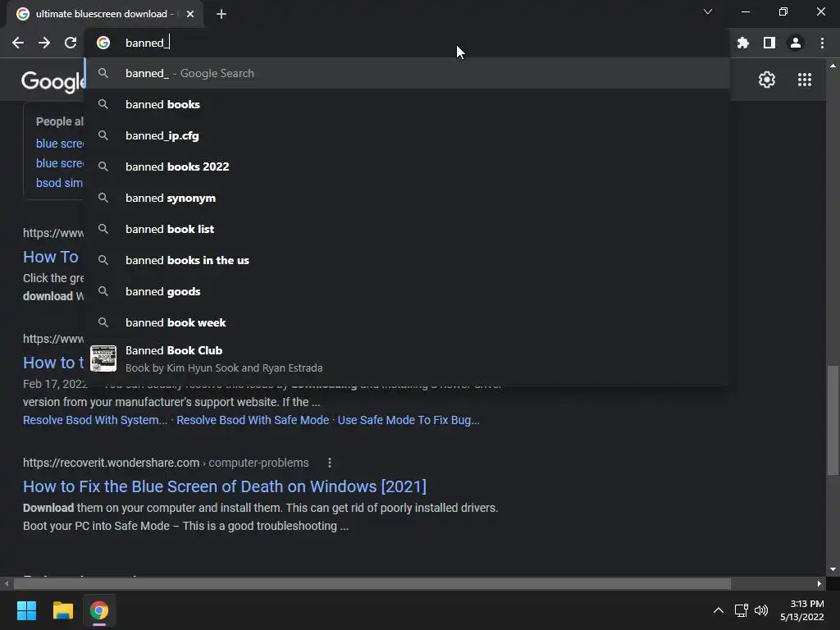Click the scroll up arrow of page scrollbar
Screen dimensions: 840x630
click(833, 66)
